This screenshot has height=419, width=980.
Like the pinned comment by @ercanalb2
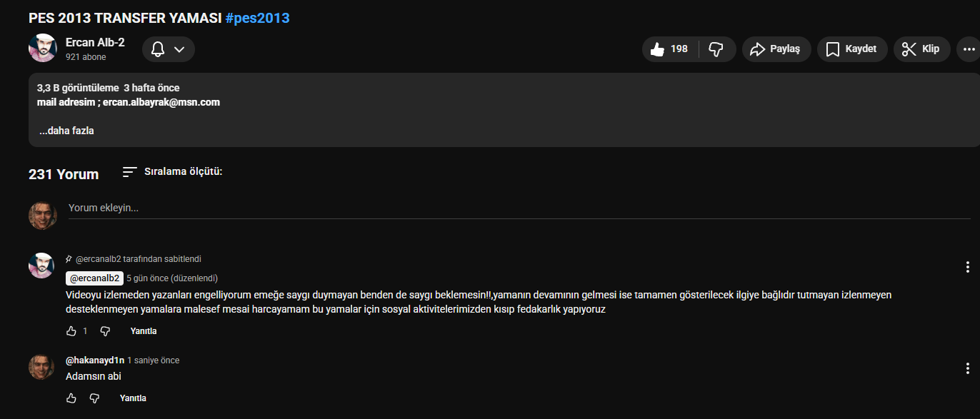[x=71, y=331]
